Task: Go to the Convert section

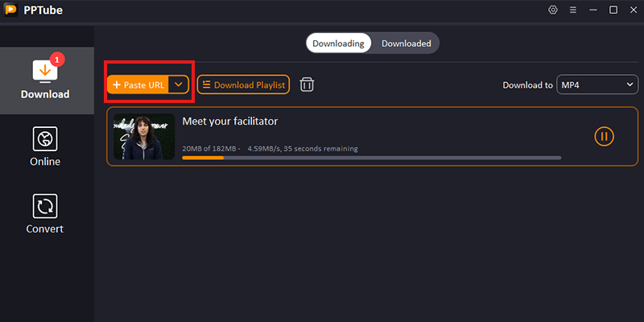Action: [x=45, y=213]
